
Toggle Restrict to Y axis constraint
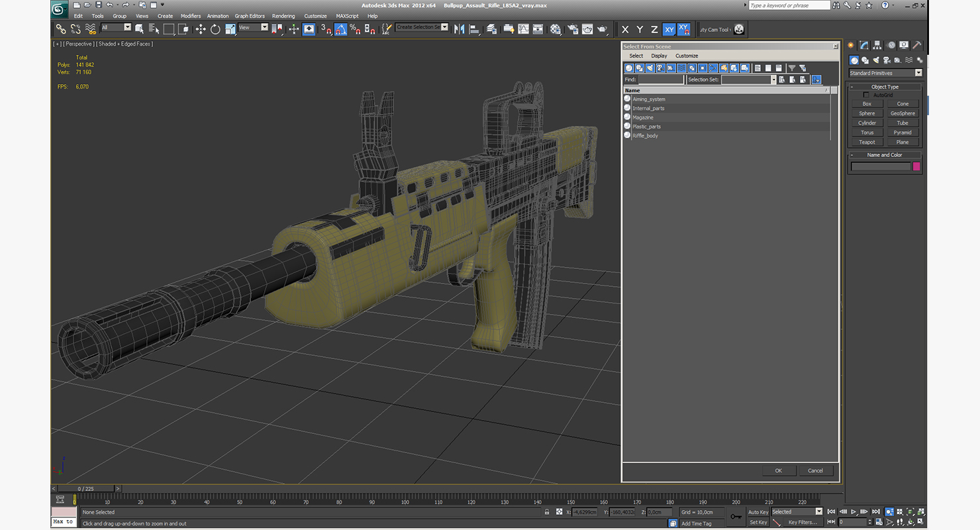(x=640, y=29)
